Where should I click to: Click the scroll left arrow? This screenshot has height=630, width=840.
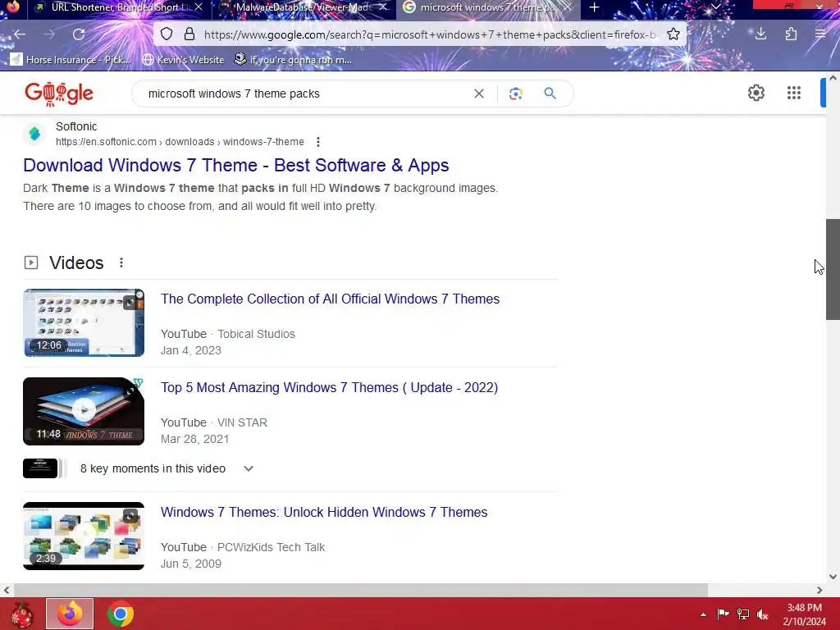click(x=6, y=590)
